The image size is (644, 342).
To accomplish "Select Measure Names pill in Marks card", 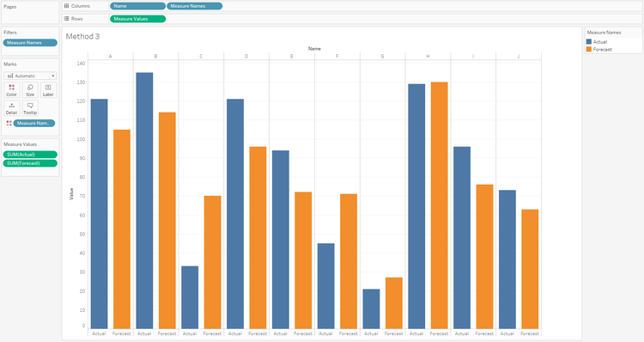I will [34, 123].
